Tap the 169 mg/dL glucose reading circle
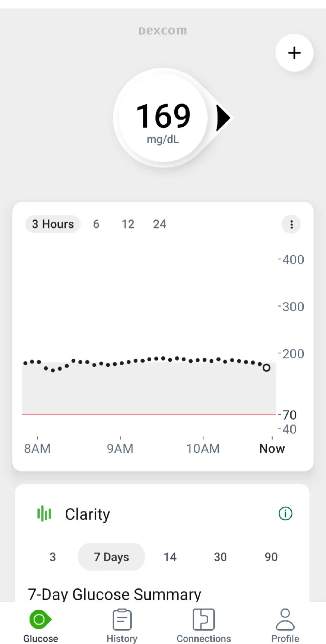Image resolution: width=326 pixels, height=644 pixels. (x=163, y=118)
